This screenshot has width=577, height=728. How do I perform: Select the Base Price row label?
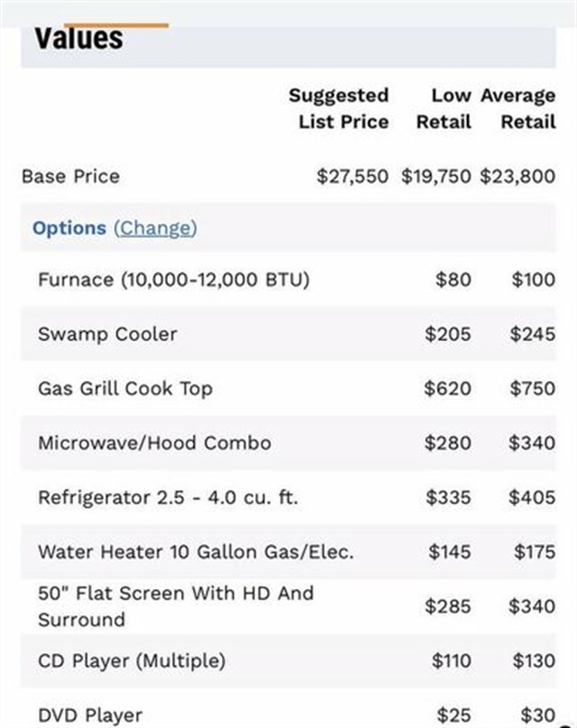click(70, 176)
